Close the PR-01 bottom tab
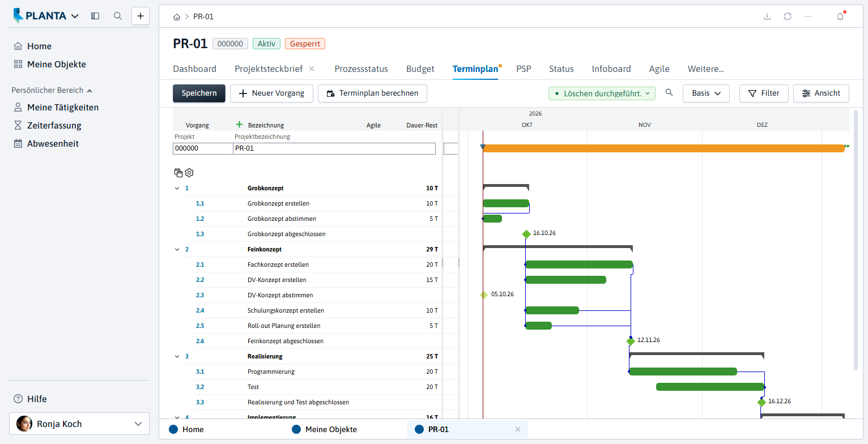 (x=517, y=429)
